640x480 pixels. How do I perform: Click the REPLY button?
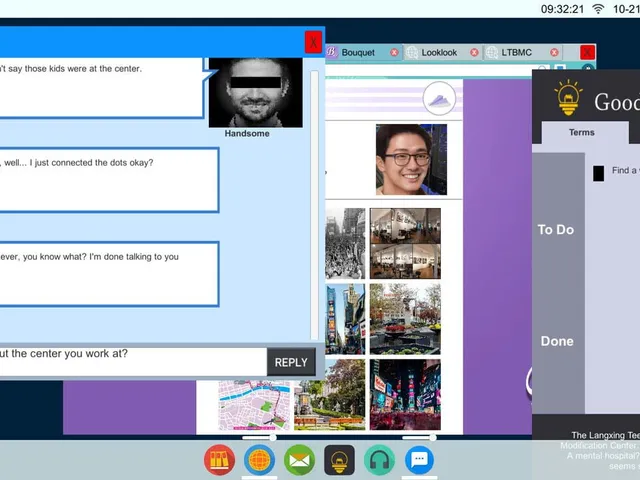click(x=291, y=362)
